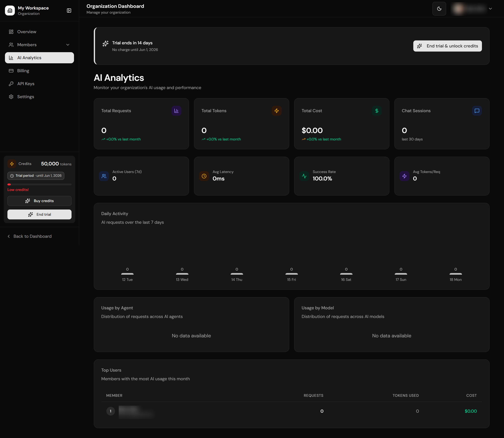Click the Avg Latency clock icon
The width and height of the screenshot is (504, 438).
[x=204, y=176]
